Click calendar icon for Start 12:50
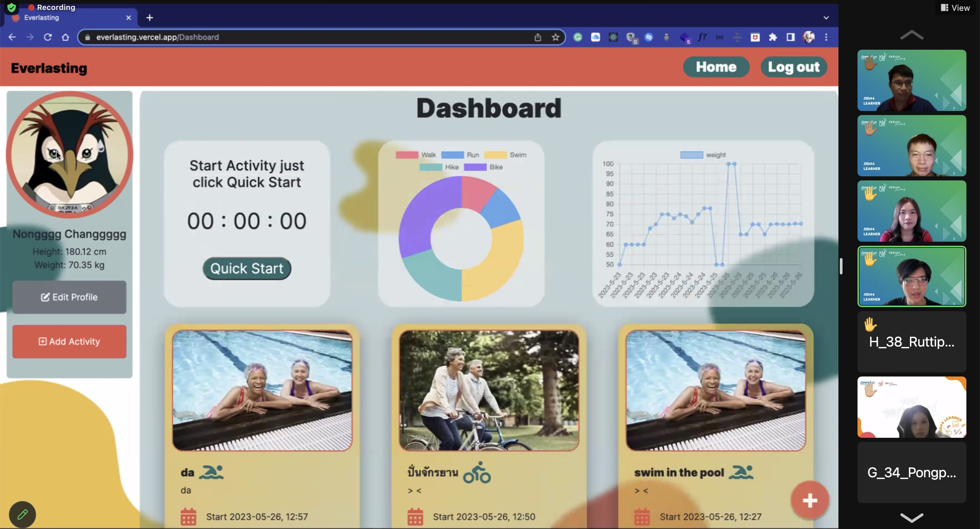980x529 pixels. (x=415, y=517)
